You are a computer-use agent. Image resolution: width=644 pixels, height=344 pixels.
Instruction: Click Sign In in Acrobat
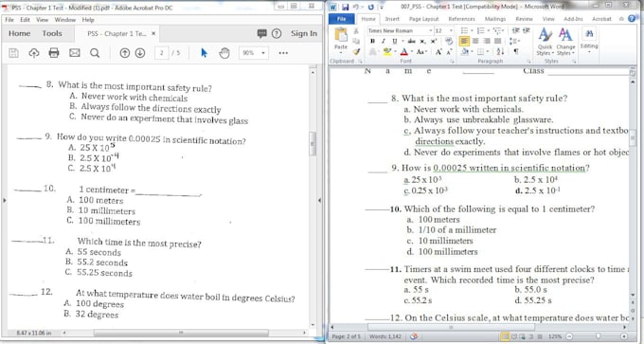[304, 34]
